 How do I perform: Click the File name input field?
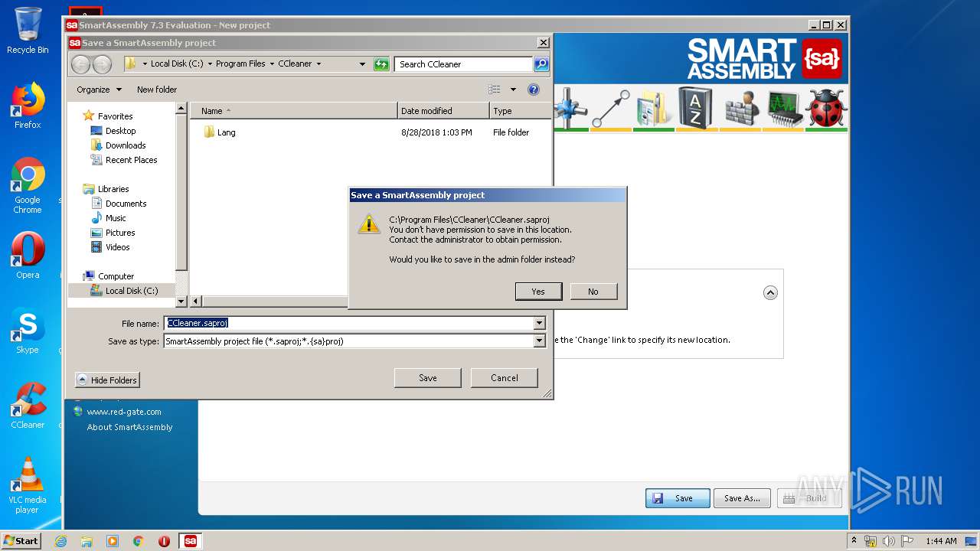click(349, 324)
